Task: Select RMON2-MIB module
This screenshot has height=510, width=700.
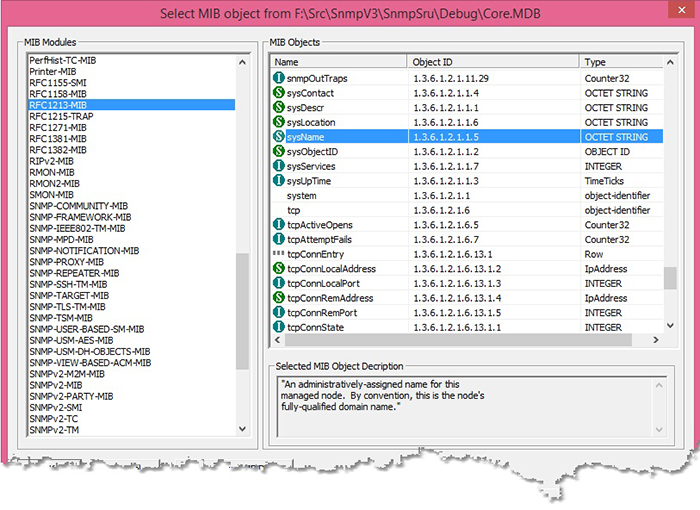Action: click(x=54, y=183)
